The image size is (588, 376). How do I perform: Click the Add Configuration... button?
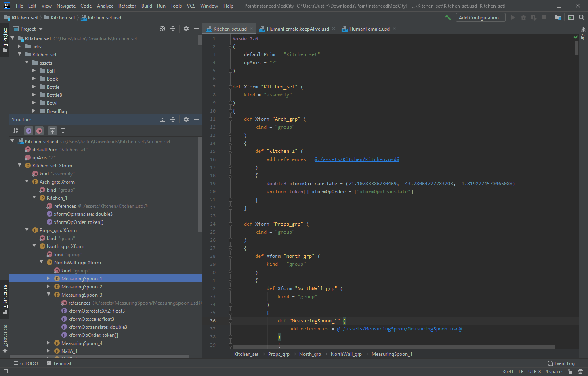click(480, 17)
